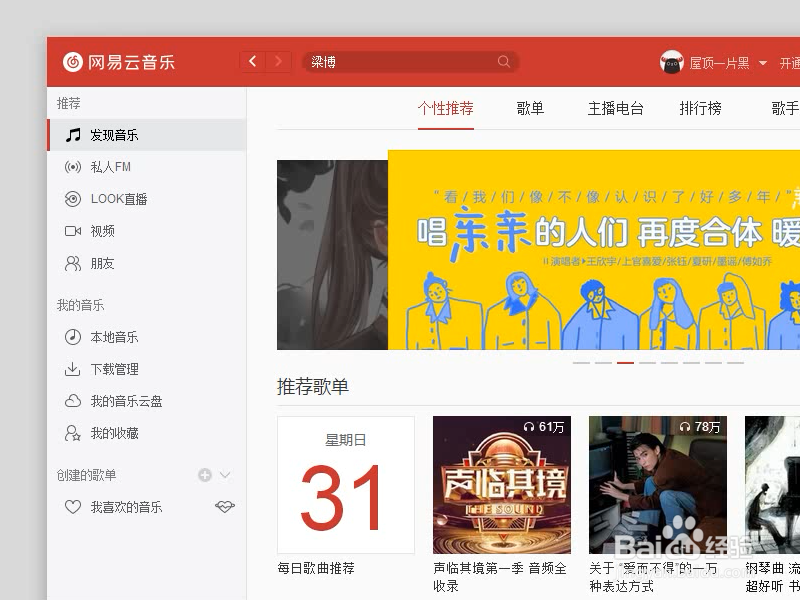Click the 声临其境第一季 音频全收录 title
The width and height of the screenshot is (800, 600).
point(500,577)
